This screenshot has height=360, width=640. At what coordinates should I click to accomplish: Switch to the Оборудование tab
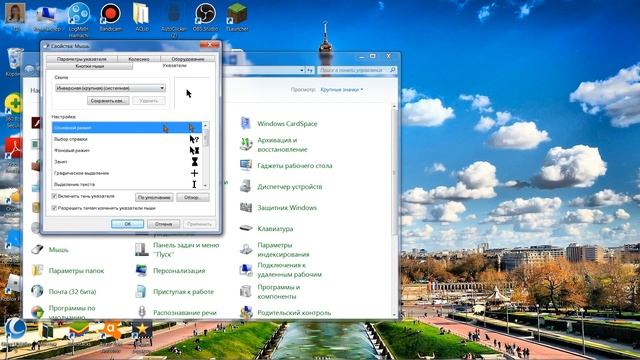188,59
